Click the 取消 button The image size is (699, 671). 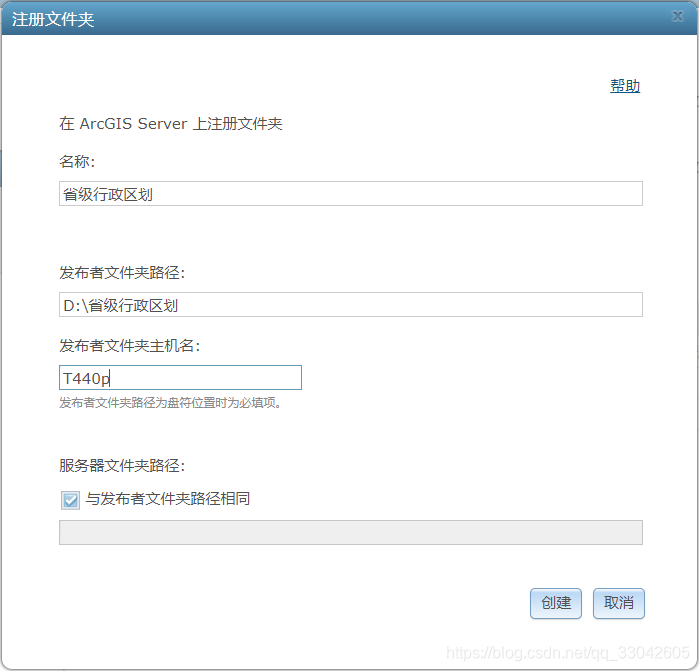pyautogui.click(x=618, y=603)
